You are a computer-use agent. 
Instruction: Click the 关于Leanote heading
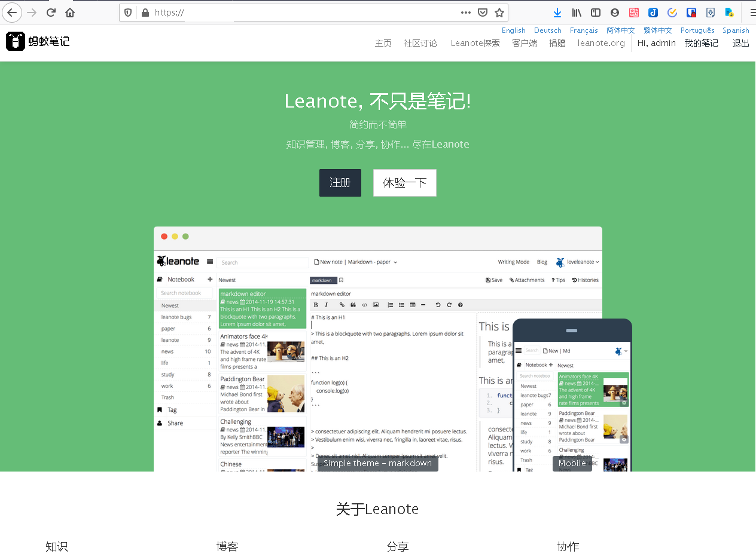377,509
